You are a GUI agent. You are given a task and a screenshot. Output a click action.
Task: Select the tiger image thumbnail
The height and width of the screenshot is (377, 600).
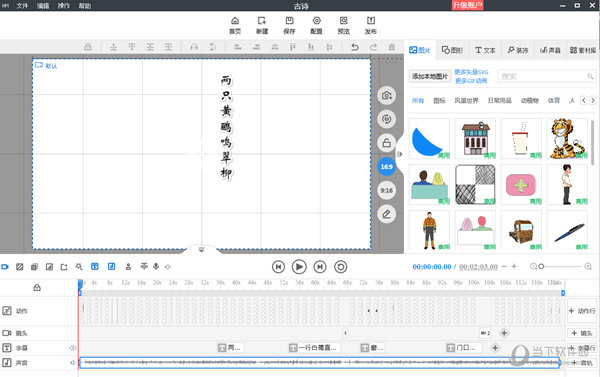pyautogui.click(x=567, y=139)
